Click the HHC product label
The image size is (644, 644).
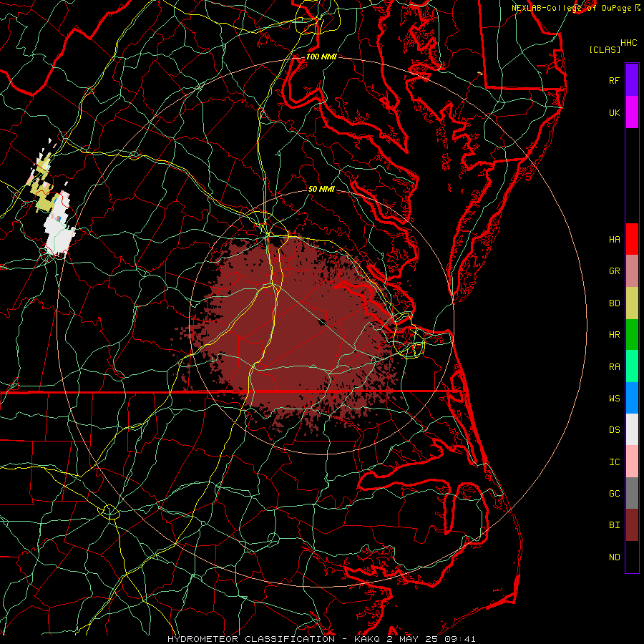coord(628,43)
